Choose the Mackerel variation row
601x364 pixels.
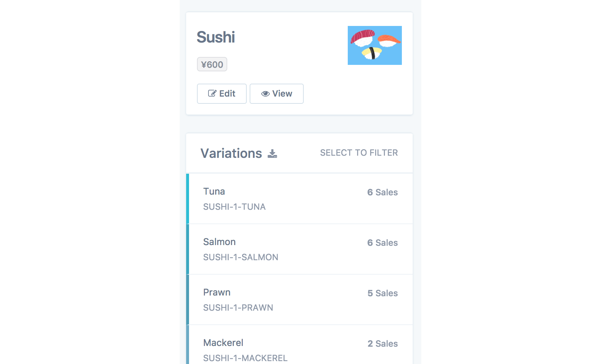click(x=299, y=346)
